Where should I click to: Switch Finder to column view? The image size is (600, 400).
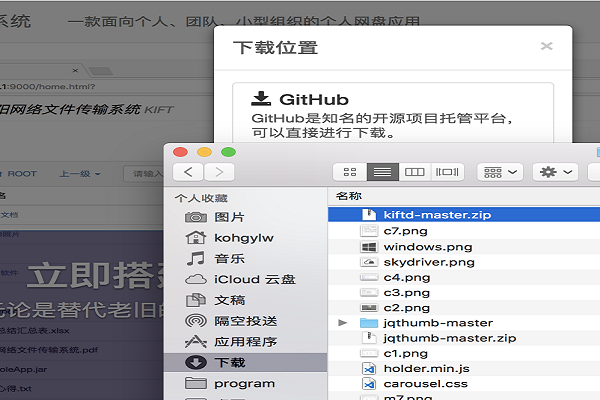click(x=414, y=172)
